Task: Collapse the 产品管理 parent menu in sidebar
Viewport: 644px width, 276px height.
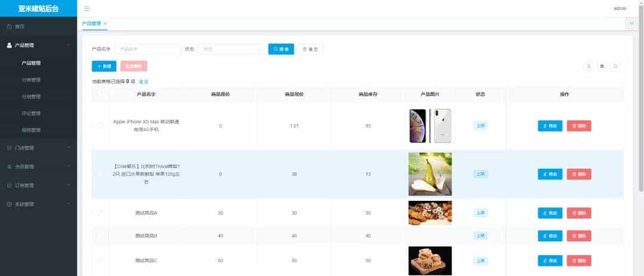Action: pyautogui.click(x=38, y=45)
